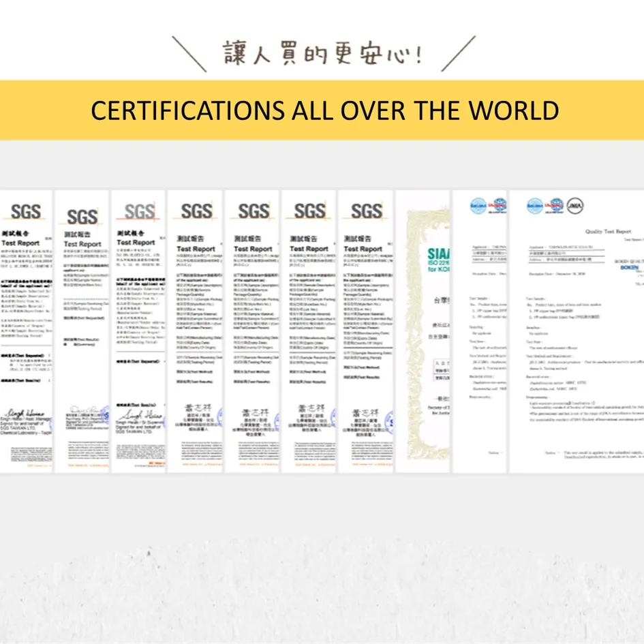Open the third SGS report with faded gray logo
Screen dimensions: 644x644
tap(138, 331)
